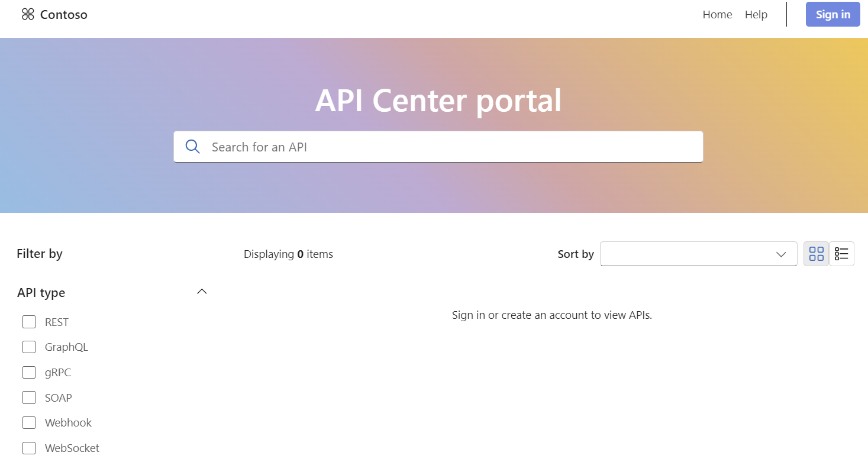Click the search magnifying glass icon
868x462 pixels.
point(192,146)
